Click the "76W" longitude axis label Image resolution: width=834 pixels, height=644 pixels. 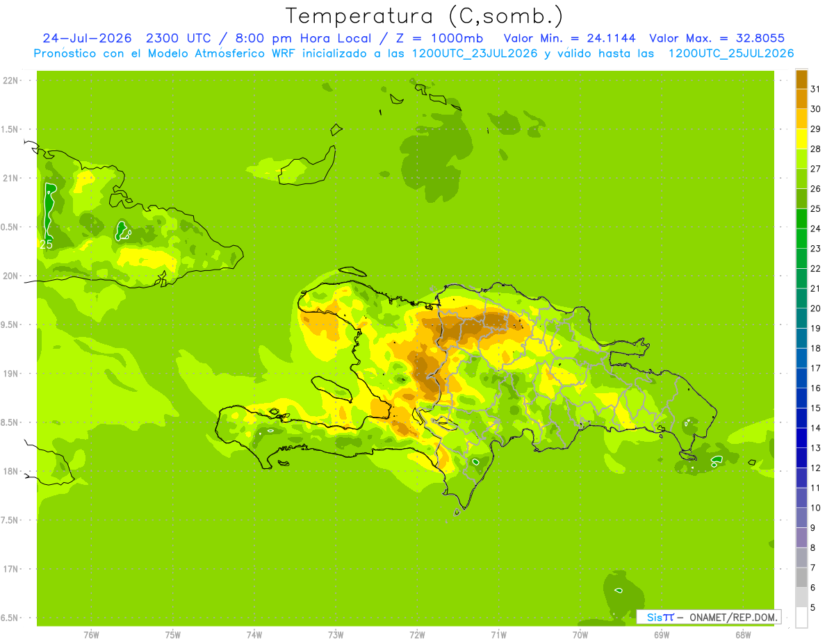(91, 635)
